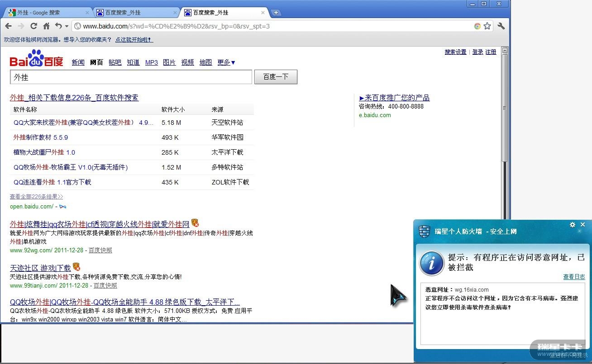Open the MP3 category link
Viewport: 592px width, 364px height.
click(152, 62)
